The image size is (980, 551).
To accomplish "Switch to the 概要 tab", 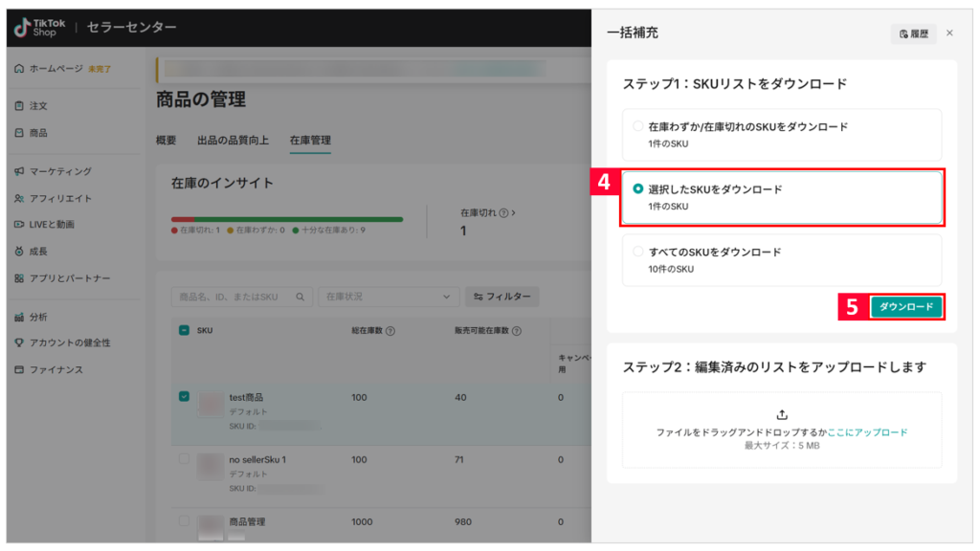I will 166,141.
